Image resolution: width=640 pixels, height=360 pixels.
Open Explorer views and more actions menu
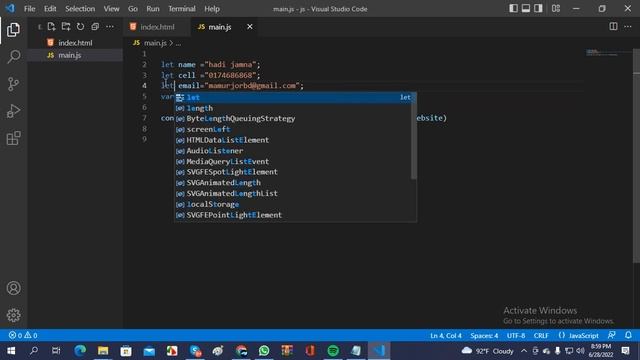[110, 27]
